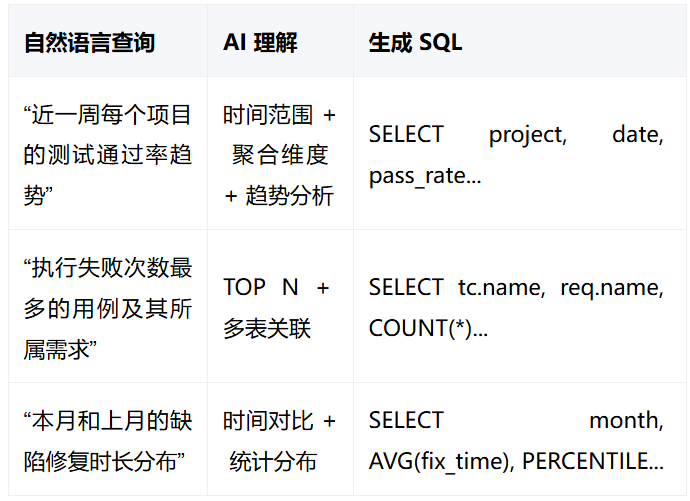690x501 pixels.
Task: Click the COUNT(*)... text in second row
Action: coord(428,328)
